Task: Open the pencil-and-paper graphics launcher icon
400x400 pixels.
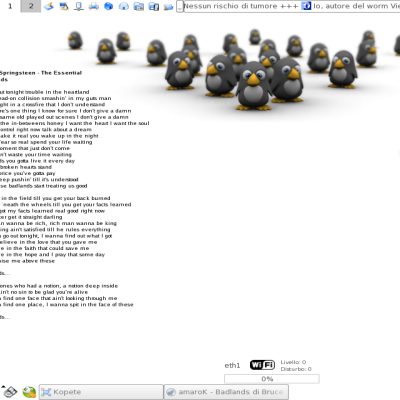Action: [x=49, y=6]
